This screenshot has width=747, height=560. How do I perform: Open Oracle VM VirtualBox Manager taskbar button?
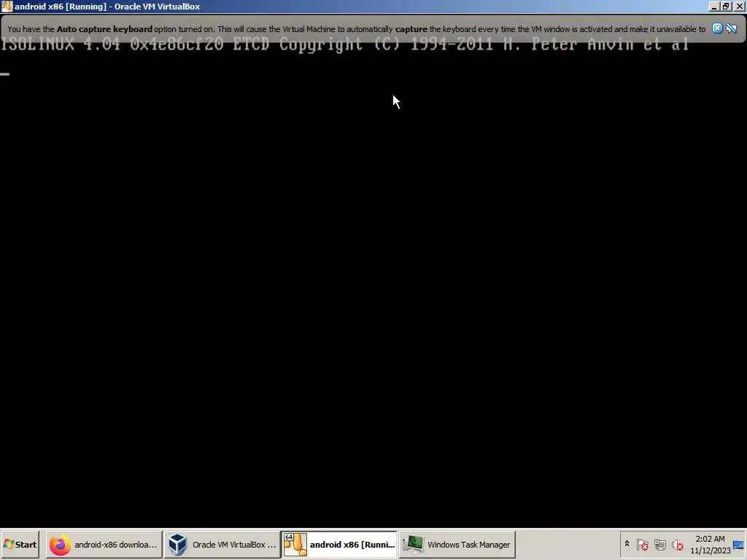(222, 544)
